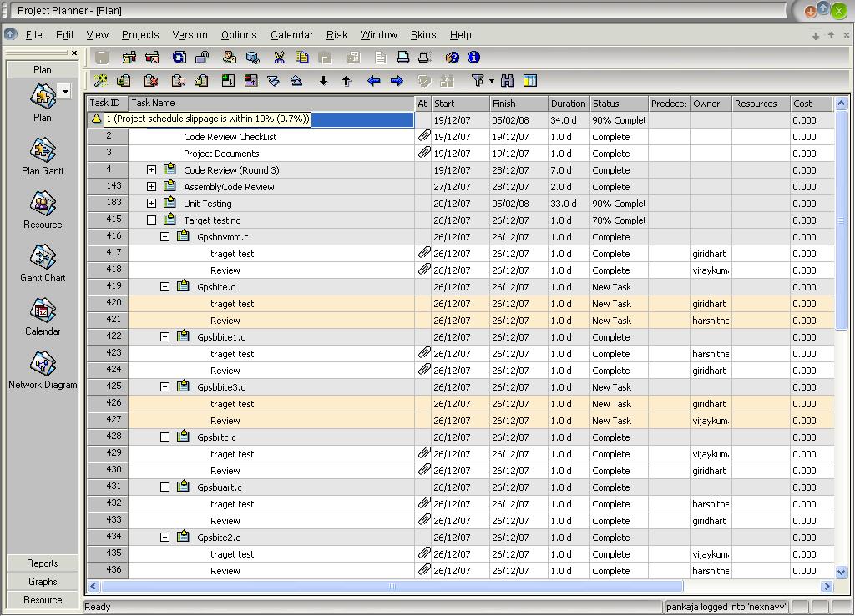Switch to the Reports sidebar section

pyautogui.click(x=43, y=563)
